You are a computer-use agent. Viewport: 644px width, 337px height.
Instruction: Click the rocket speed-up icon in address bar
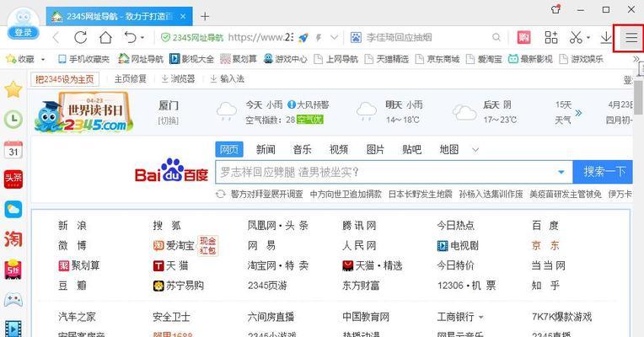tap(303, 38)
